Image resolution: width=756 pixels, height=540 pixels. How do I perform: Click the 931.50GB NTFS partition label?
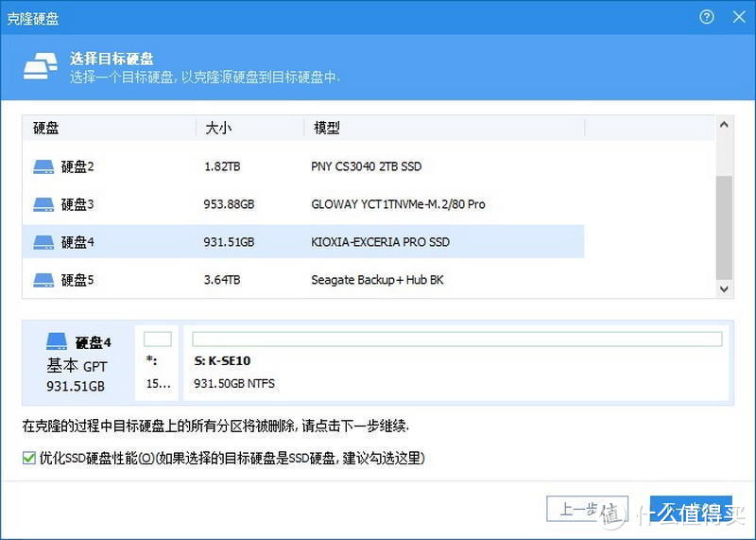tap(234, 384)
